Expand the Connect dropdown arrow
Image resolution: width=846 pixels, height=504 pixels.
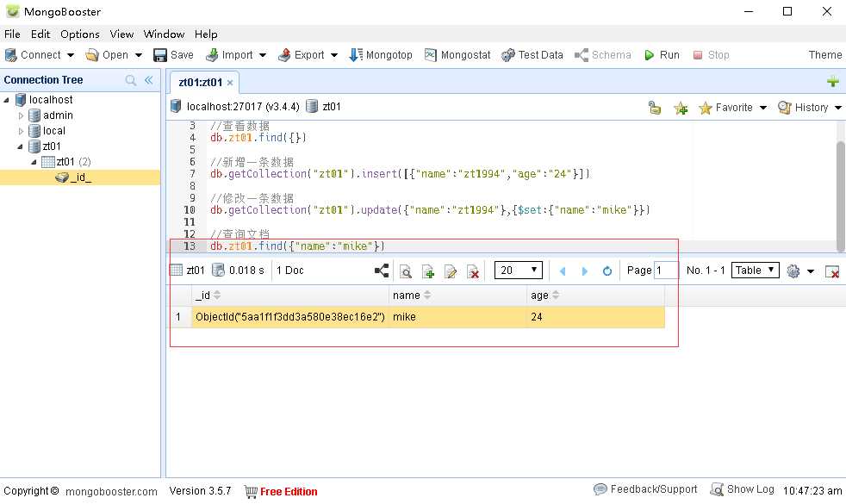[70, 55]
